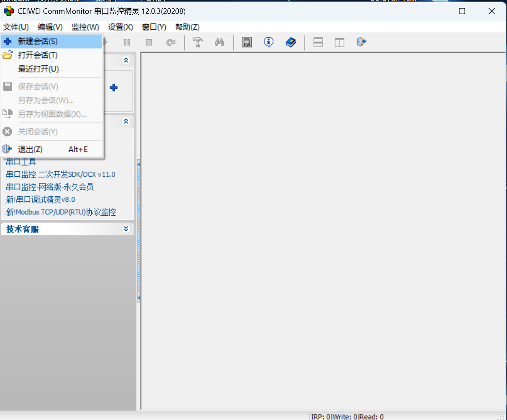This screenshot has height=420, width=507.
Task: Click the stop monitoring square icon
Action: coord(149,42)
